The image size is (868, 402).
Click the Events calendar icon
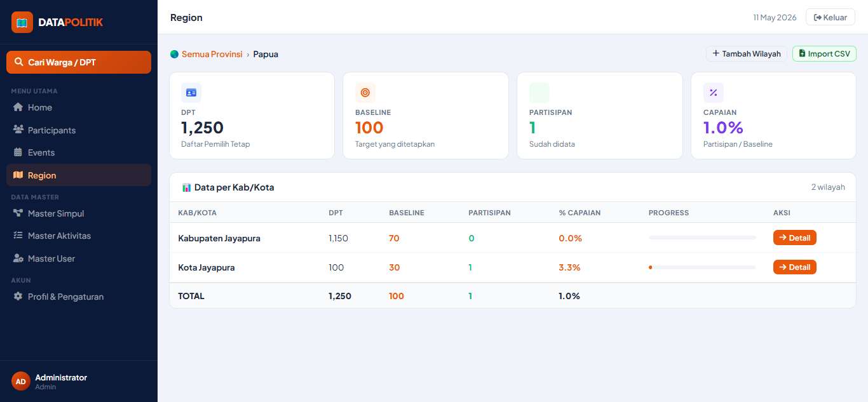point(18,152)
